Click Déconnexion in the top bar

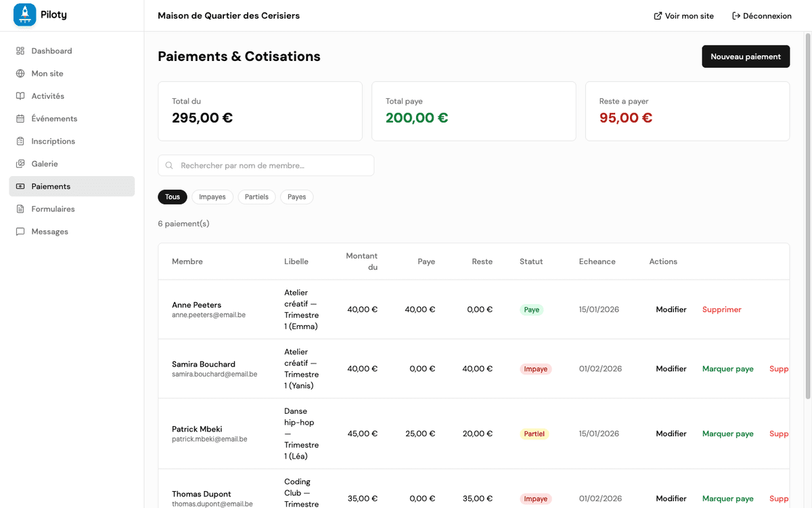point(762,15)
